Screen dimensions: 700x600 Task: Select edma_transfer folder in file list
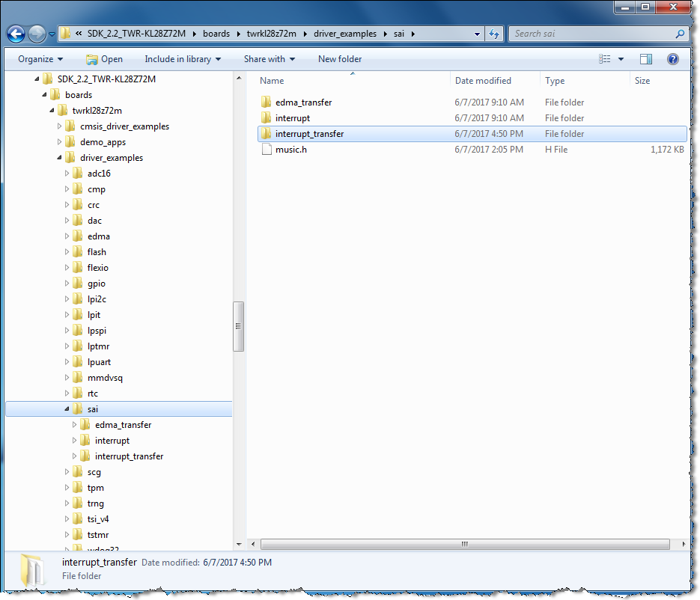(x=472, y=102)
